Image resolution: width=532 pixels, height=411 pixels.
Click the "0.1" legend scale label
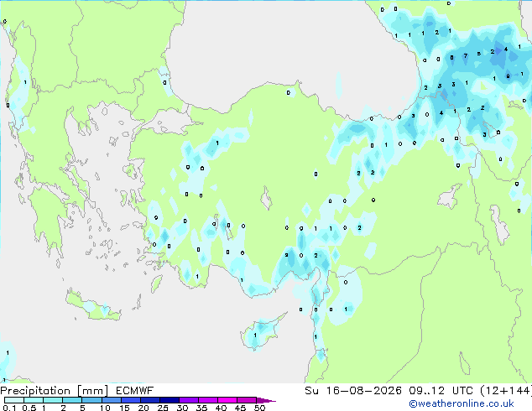point(9,408)
